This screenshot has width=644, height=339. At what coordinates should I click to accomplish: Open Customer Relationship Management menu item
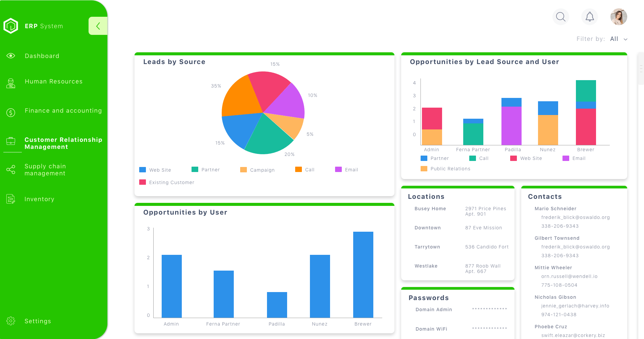point(63,143)
